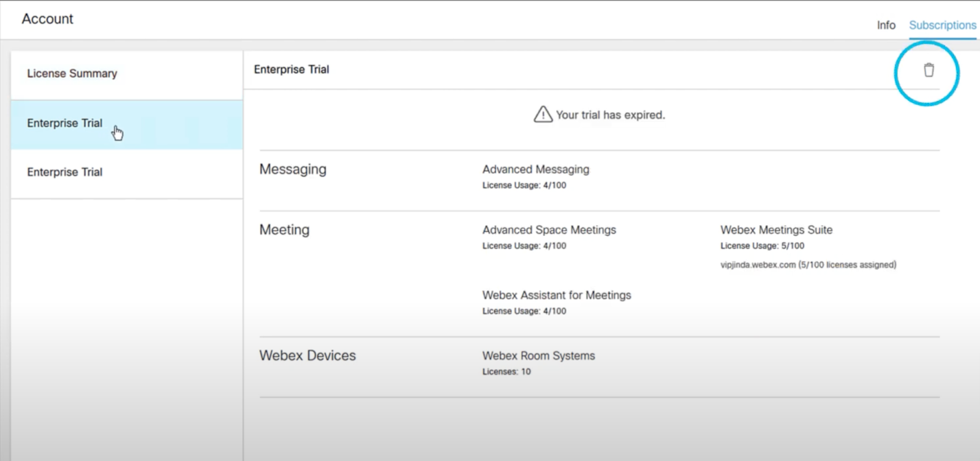
Task: Click the Account page title
Action: [47, 19]
